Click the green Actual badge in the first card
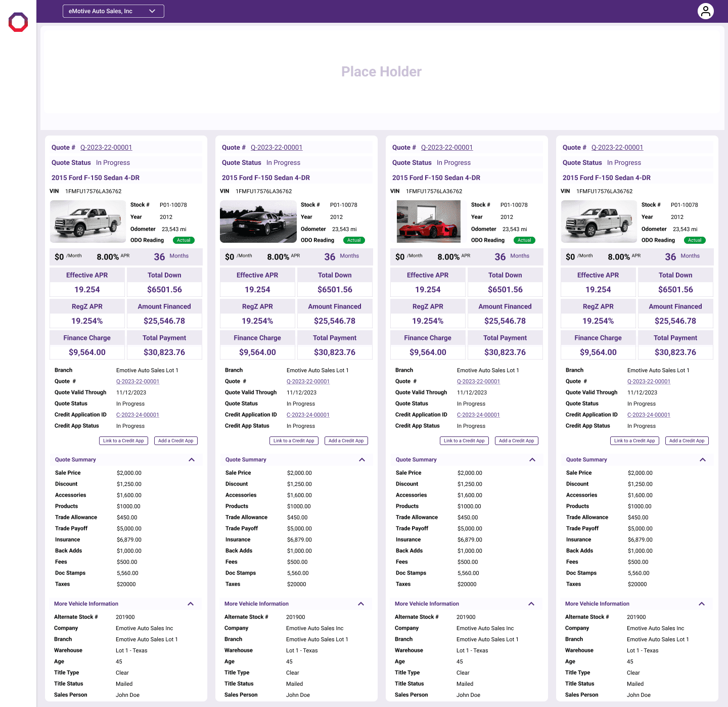The image size is (728, 707). 184,240
